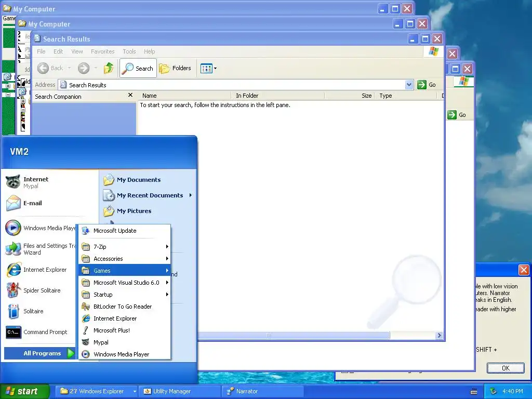
Task: Open Command Prompt
Action: coord(37,332)
